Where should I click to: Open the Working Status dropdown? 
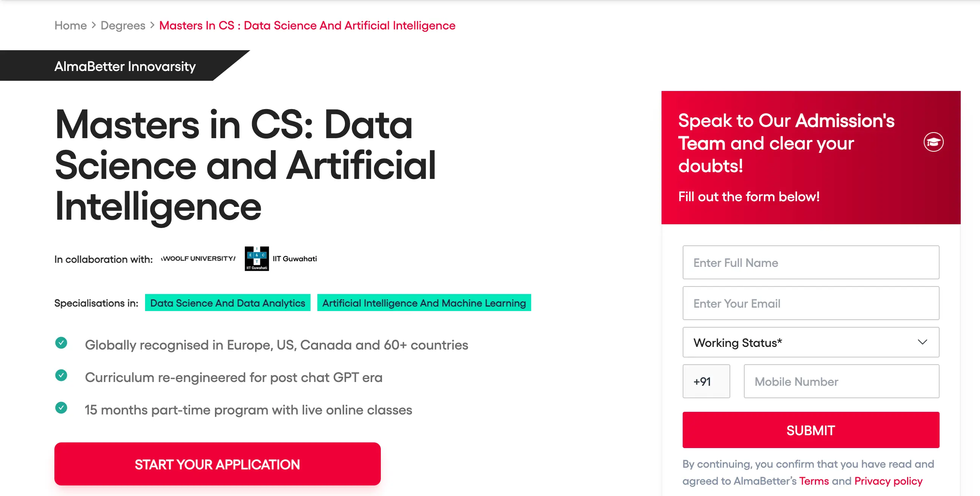(811, 342)
